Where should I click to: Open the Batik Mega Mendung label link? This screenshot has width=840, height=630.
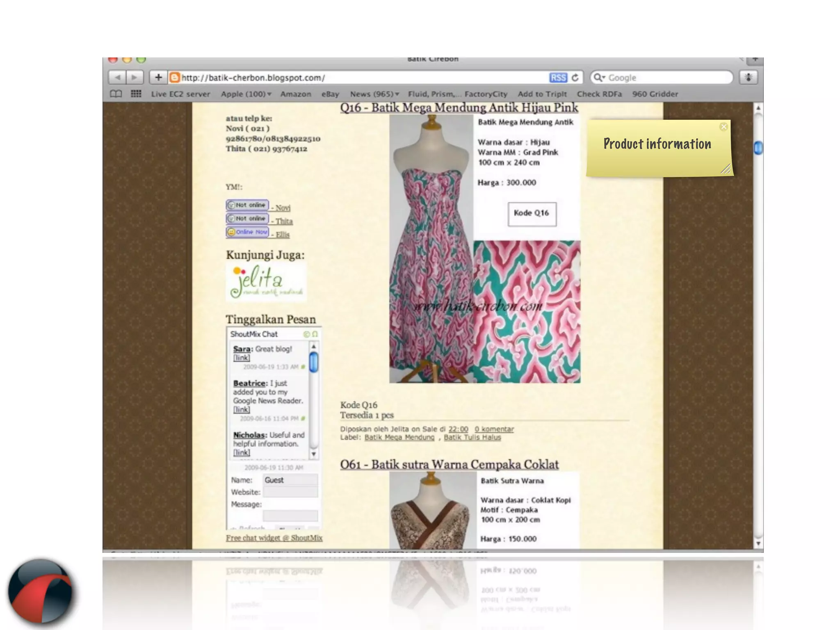tap(399, 437)
